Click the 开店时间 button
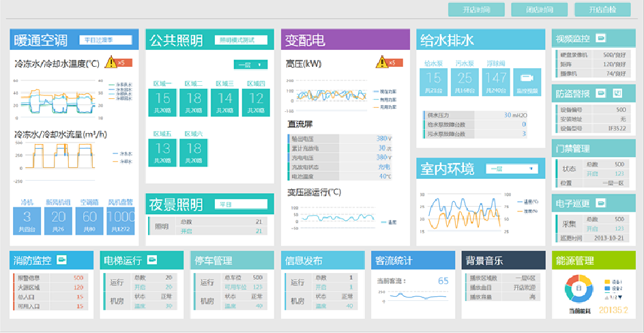The width and height of the screenshot is (644, 333). 478,10
